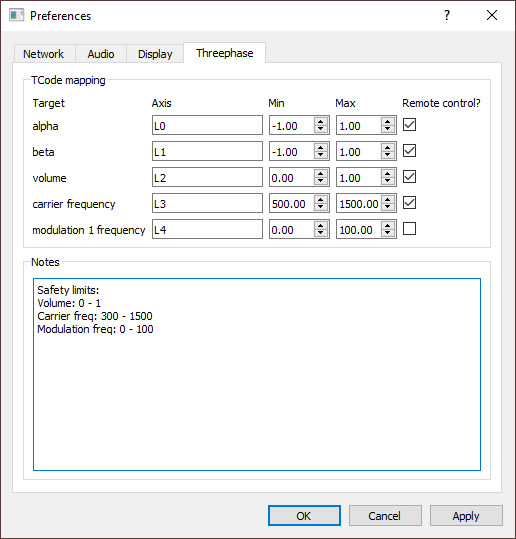Toggle remote control checkbox for volume

click(409, 177)
